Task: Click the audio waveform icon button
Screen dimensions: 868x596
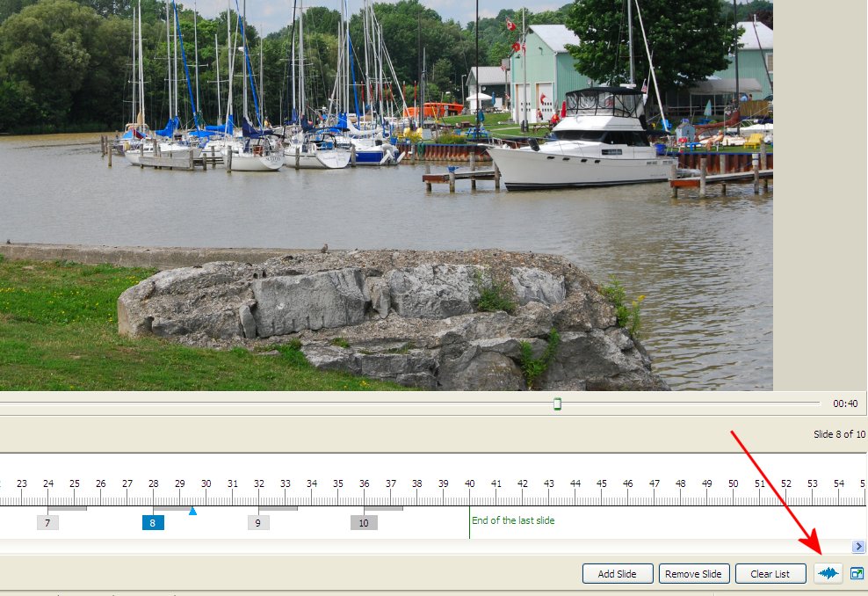Action: tap(828, 574)
